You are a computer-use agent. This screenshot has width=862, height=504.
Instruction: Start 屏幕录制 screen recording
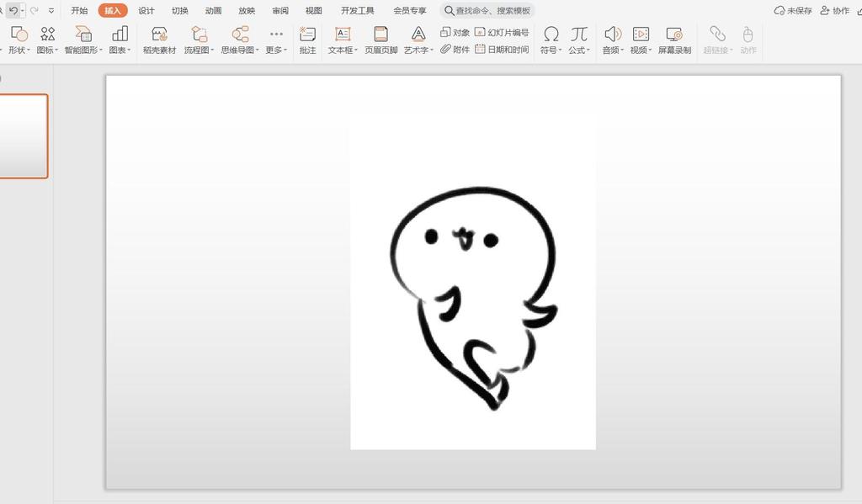674,39
